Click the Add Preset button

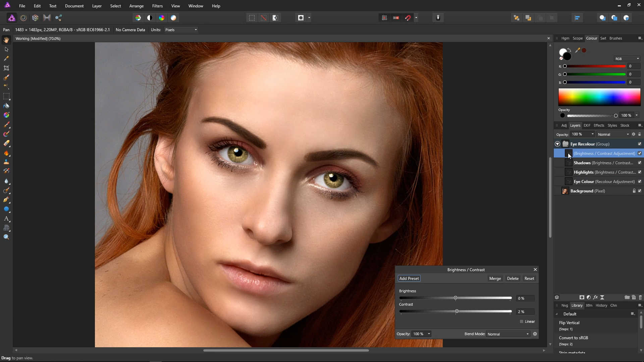409,279
